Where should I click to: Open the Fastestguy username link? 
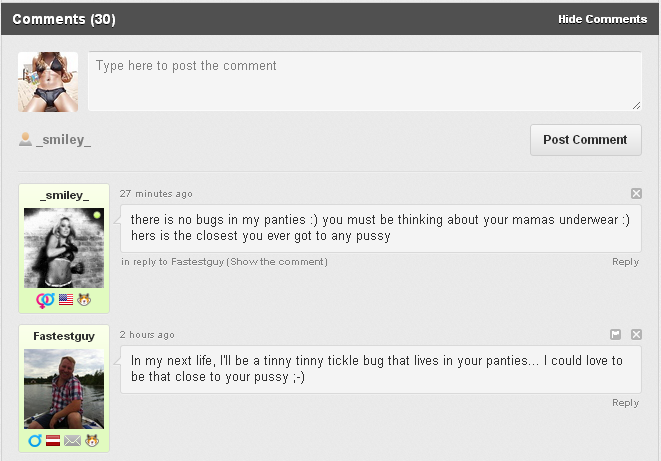coord(64,336)
